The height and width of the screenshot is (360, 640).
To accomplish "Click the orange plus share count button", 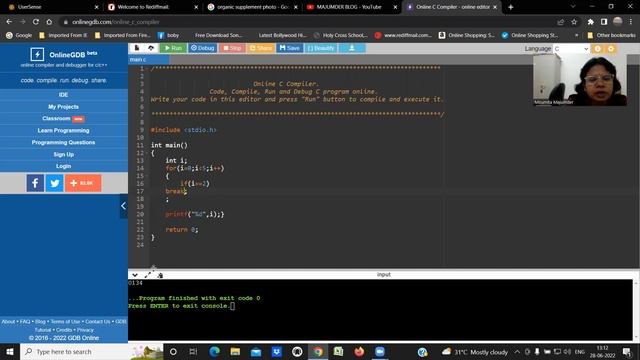I will click(x=83, y=183).
